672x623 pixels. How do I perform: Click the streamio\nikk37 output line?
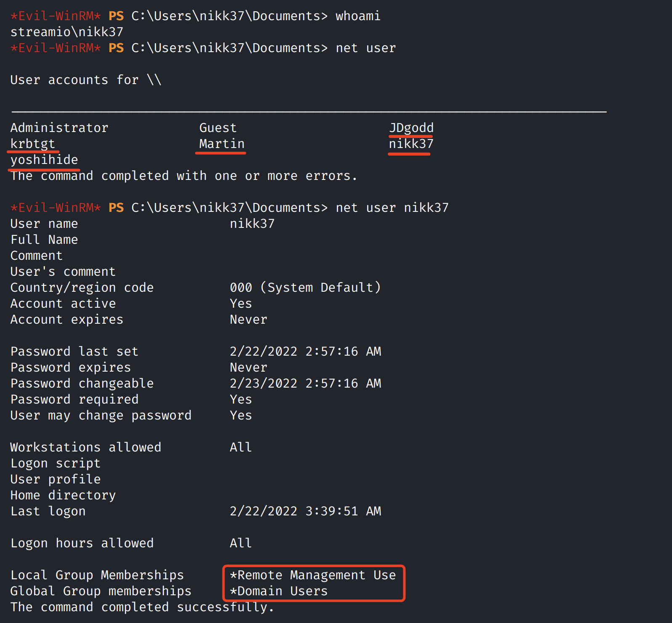tap(67, 32)
